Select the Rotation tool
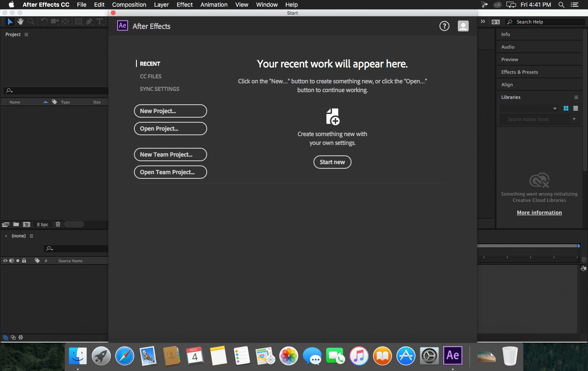588x371 pixels. pyautogui.click(x=44, y=21)
